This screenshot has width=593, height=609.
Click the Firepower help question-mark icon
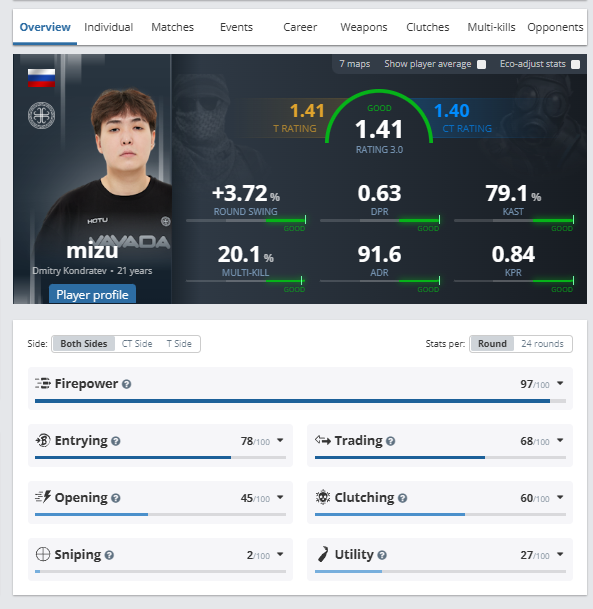126,384
